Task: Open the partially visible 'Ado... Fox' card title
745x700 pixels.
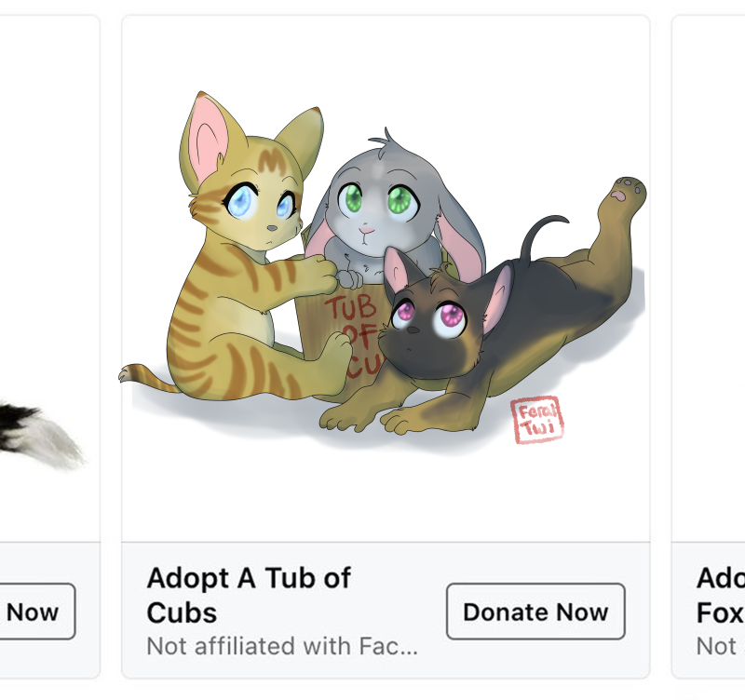Action: pos(720,595)
